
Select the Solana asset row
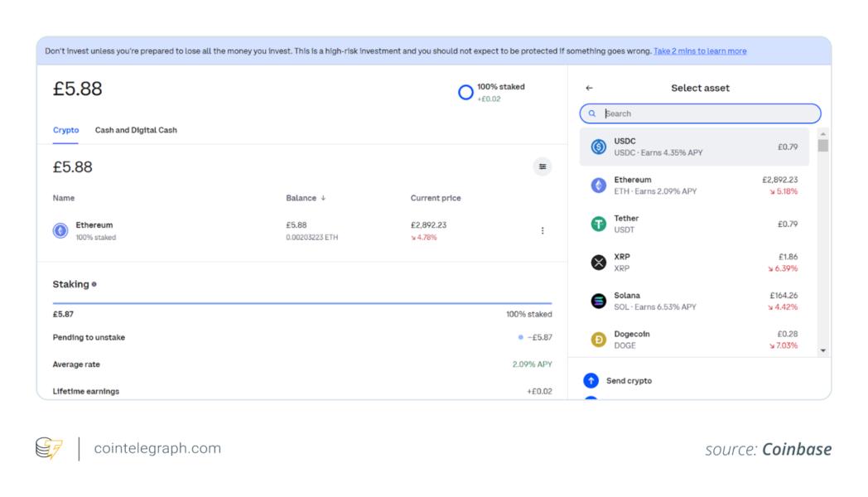(x=694, y=301)
